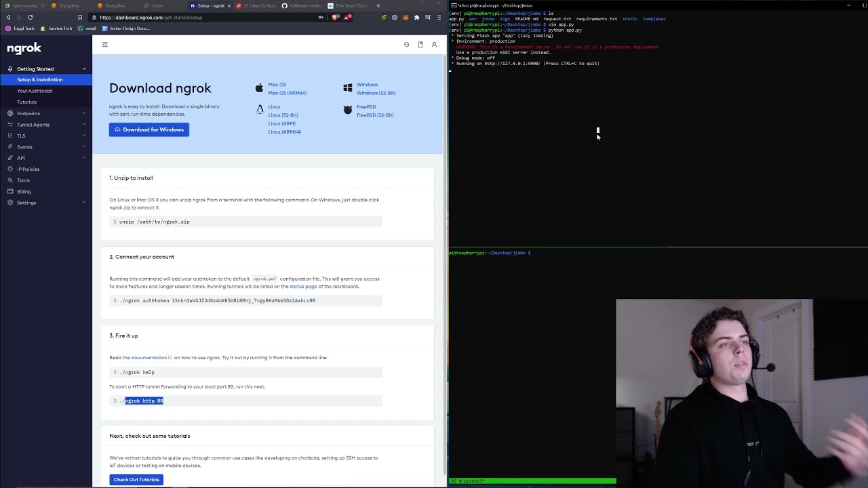The height and width of the screenshot is (488, 868).
Task: Click the Windows logo in the download list
Action: pos(348,88)
